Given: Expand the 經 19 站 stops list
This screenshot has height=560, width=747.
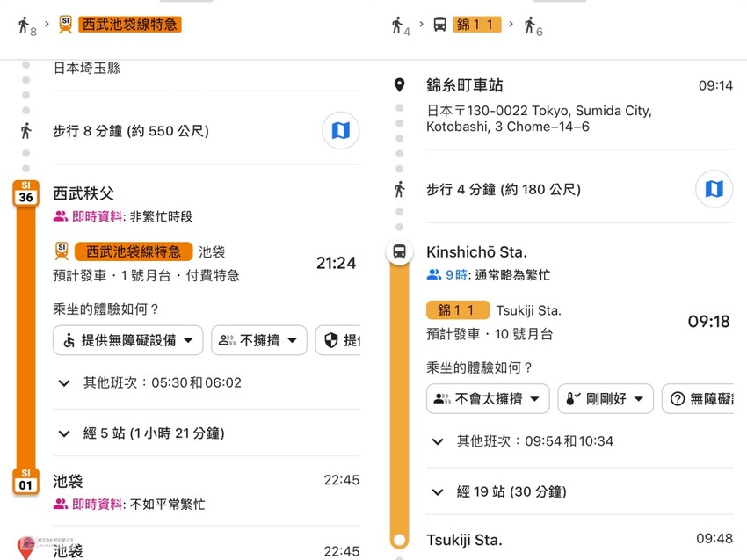Looking at the screenshot, I should pyautogui.click(x=499, y=491).
